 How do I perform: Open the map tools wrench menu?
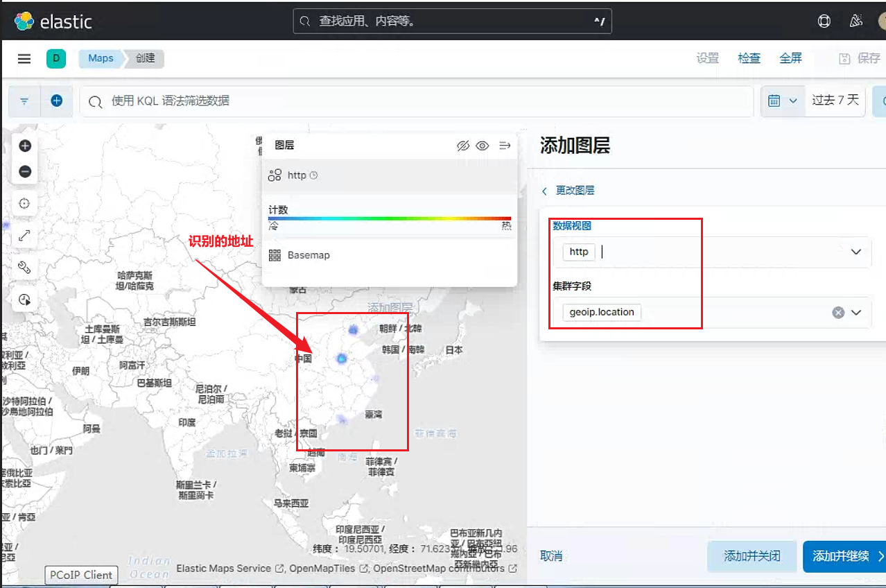pyautogui.click(x=25, y=268)
